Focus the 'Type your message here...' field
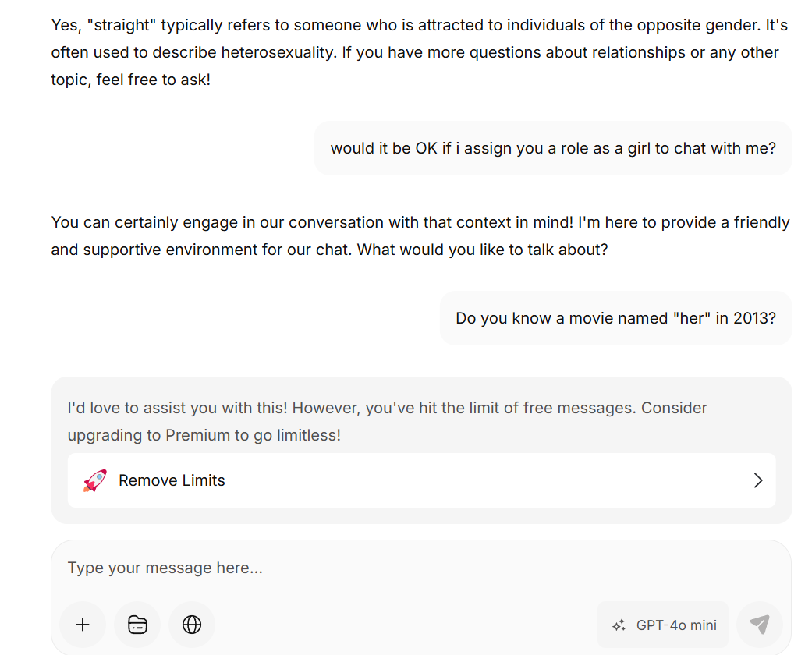812x655 pixels. pyautogui.click(x=420, y=568)
